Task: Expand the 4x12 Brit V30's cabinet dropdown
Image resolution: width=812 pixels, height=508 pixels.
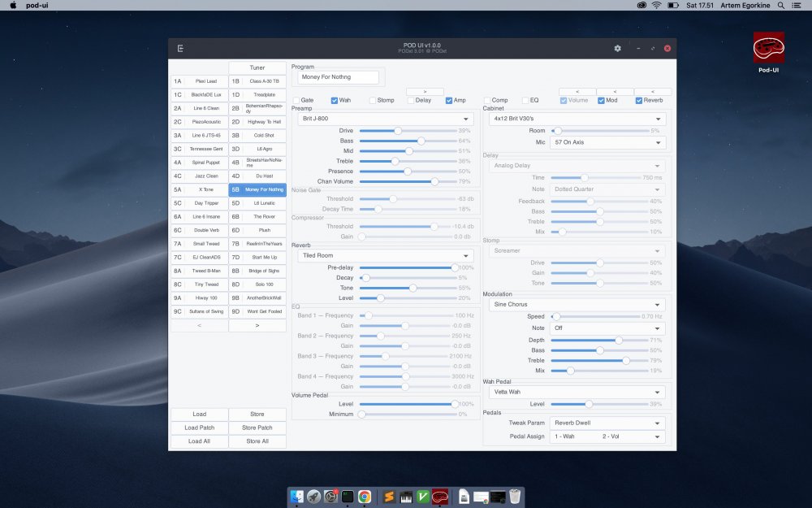Action: pyautogui.click(x=577, y=119)
